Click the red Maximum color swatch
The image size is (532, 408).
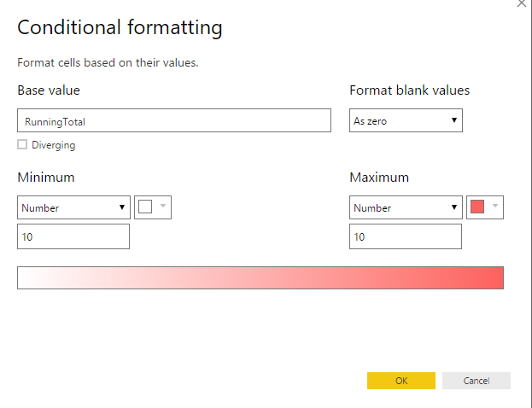[477, 207]
